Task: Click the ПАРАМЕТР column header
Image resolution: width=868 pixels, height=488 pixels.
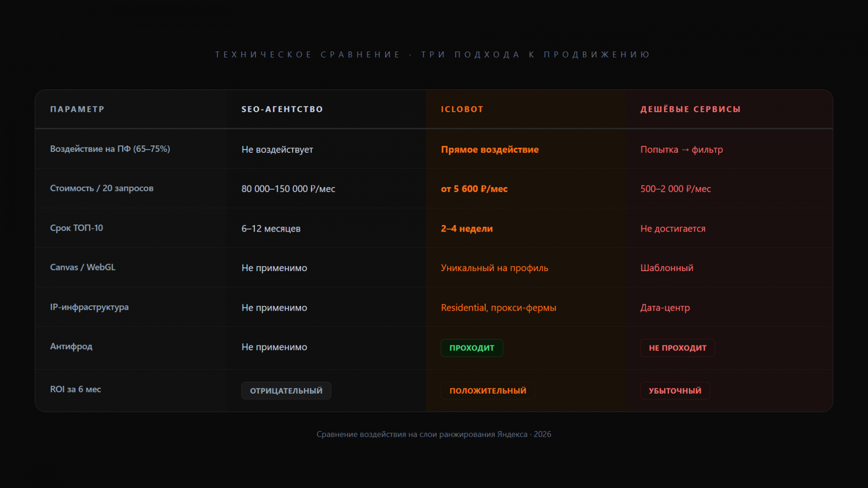Action: pyautogui.click(x=77, y=109)
